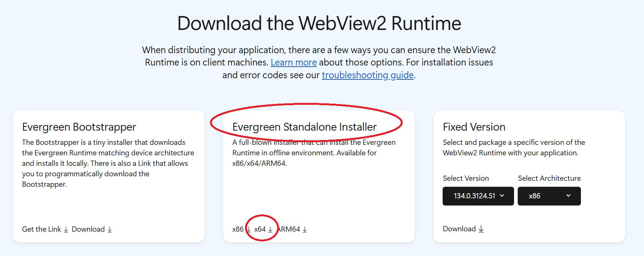Click the Download the WebView2 Runtime title

(319, 23)
